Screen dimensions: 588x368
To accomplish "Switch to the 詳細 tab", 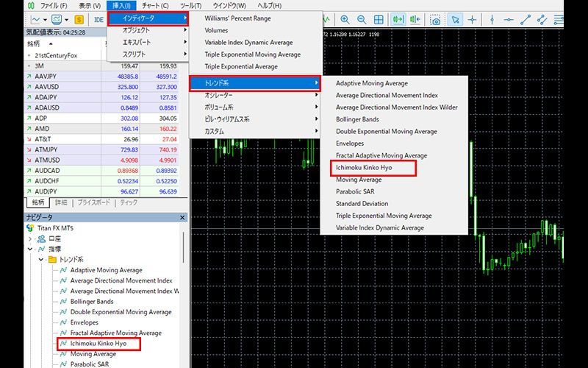I will coord(60,202).
